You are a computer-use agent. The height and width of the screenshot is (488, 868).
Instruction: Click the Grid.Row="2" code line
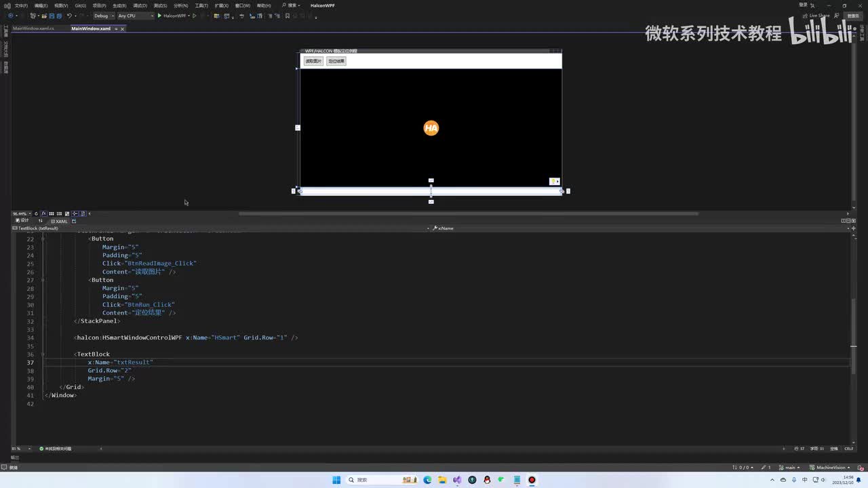(x=109, y=371)
